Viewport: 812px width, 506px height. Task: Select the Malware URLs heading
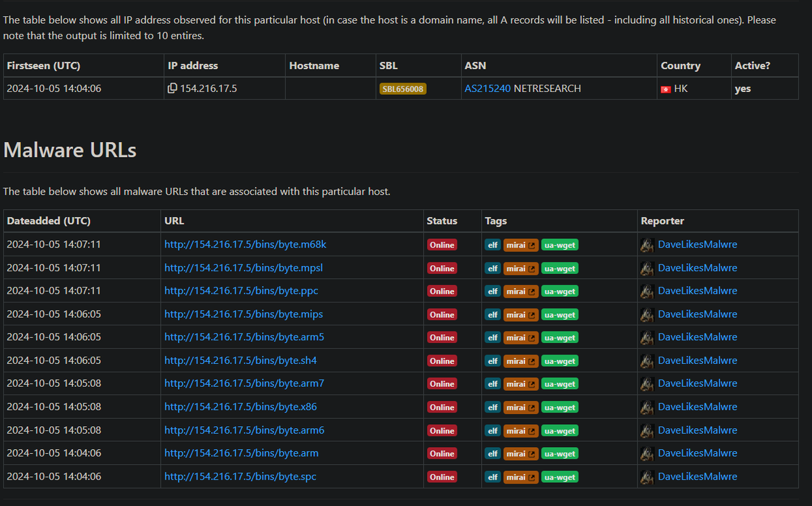pyautogui.click(x=70, y=149)
